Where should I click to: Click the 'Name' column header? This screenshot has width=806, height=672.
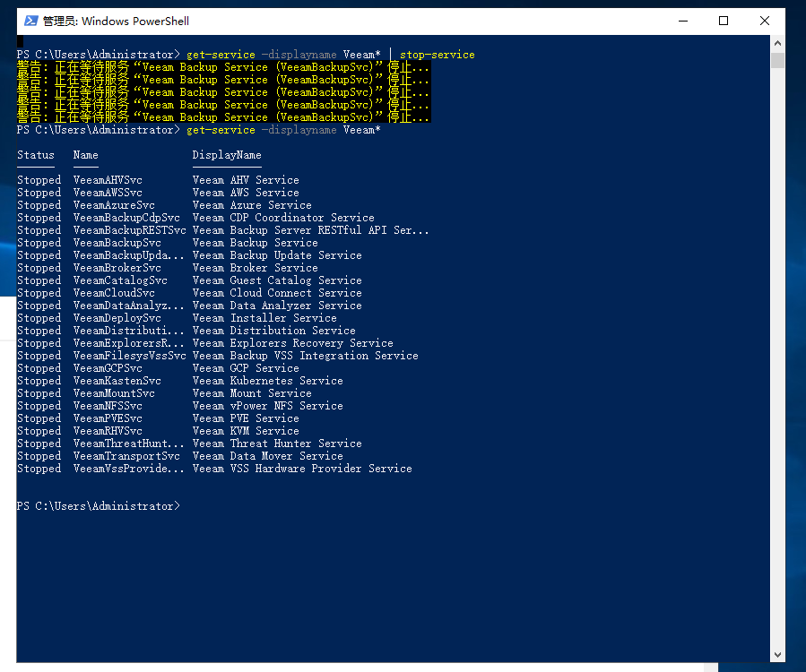[86, 155]
